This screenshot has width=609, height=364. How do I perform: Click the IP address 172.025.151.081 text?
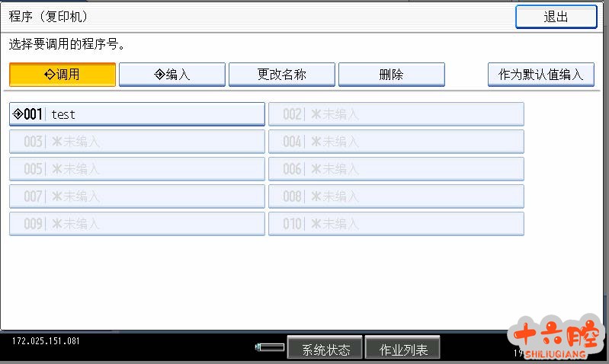pyautogui.click(x=46, y=340)
